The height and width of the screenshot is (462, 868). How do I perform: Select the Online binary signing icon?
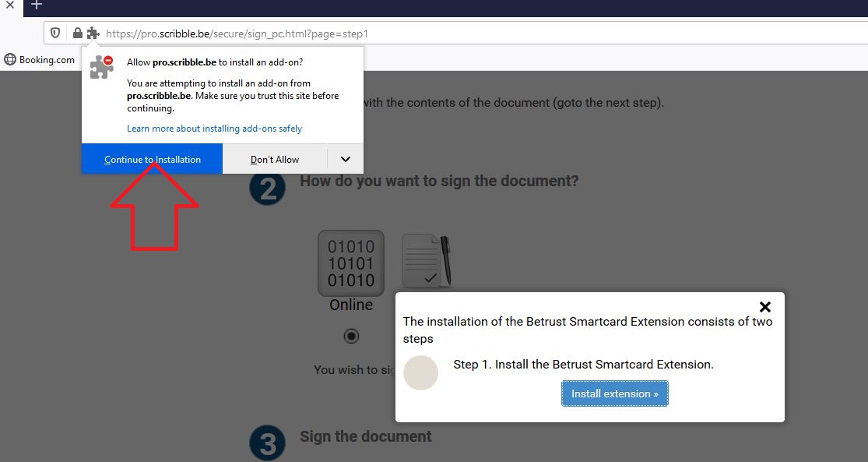pos(351,263)
